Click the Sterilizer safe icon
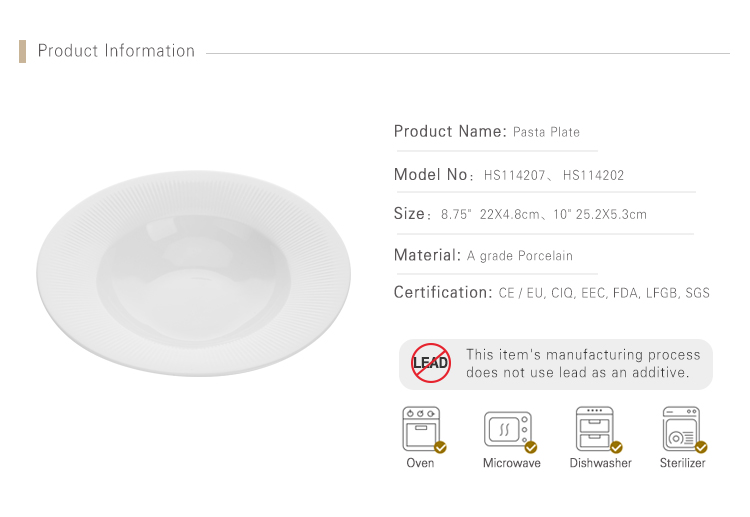 pyautogui.click(x=681, y=429)
